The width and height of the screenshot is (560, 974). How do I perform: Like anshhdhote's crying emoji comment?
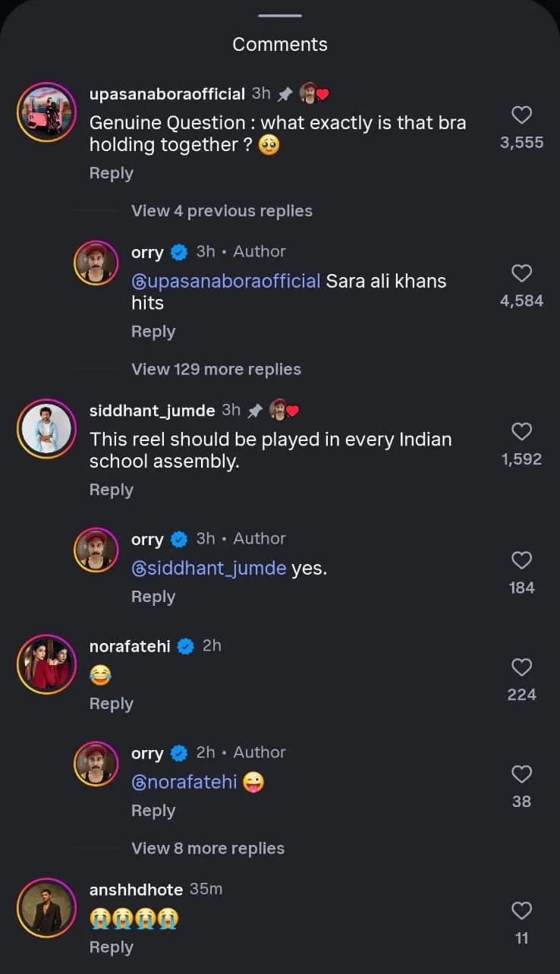coord(521,911)
